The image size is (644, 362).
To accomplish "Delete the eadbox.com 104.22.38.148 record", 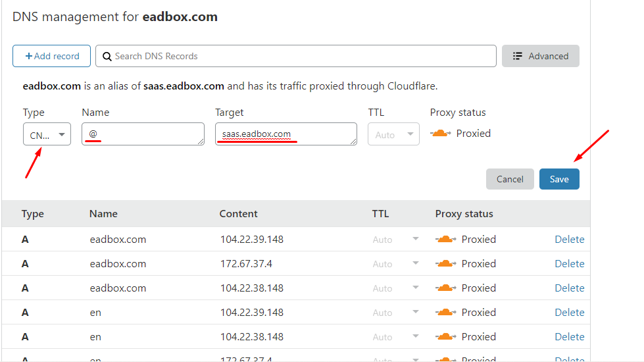I will (569, 288).
